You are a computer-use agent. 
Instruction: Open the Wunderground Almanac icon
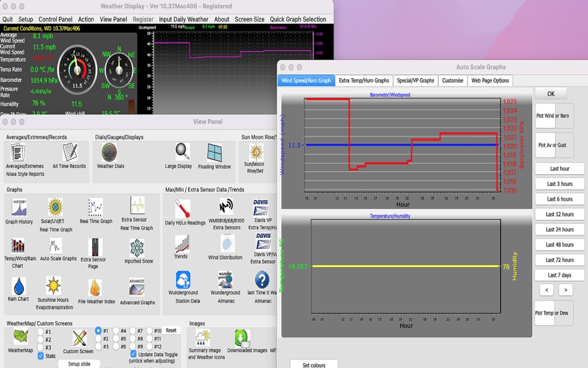pyautogui.click(x=225, y=280)
